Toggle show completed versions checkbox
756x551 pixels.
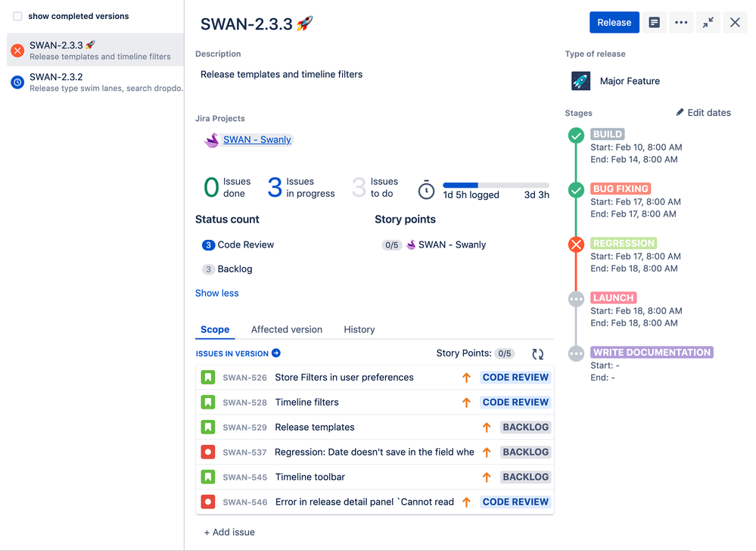pyautogui.click(x=17, y=17)
